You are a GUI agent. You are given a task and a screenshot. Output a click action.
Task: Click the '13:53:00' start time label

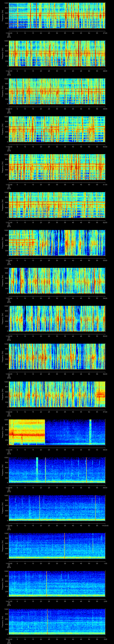[9, 298]
